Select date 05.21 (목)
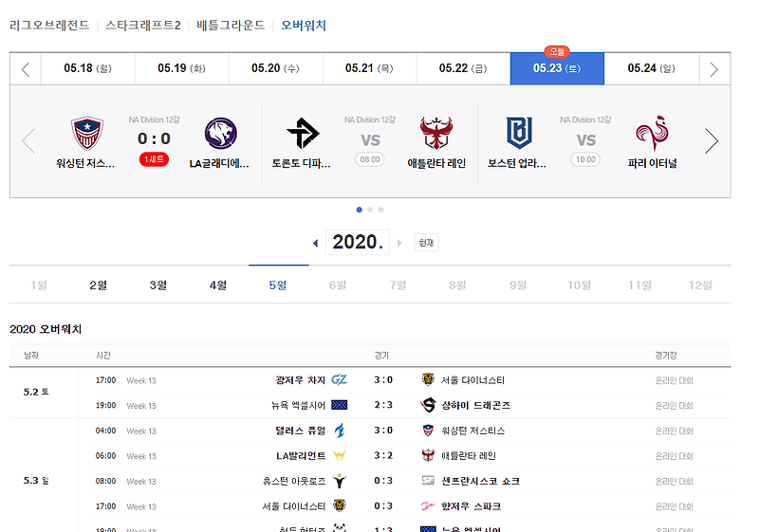This screenshot has width=759, height=532. [x=369, y=68]
